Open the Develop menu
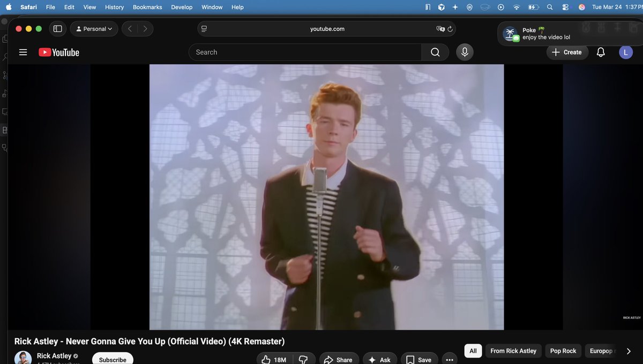This screenshot has height=364, width=643. coord(182,7)
